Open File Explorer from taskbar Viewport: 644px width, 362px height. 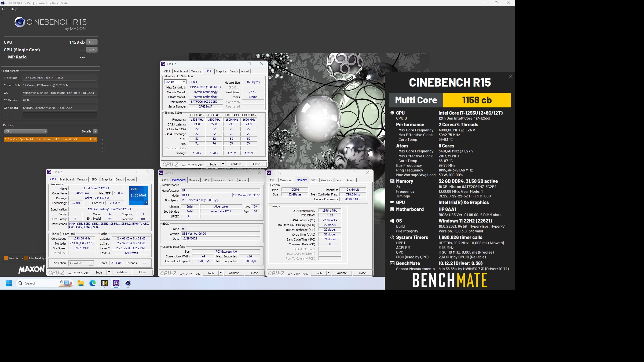[x=81, y=283]
